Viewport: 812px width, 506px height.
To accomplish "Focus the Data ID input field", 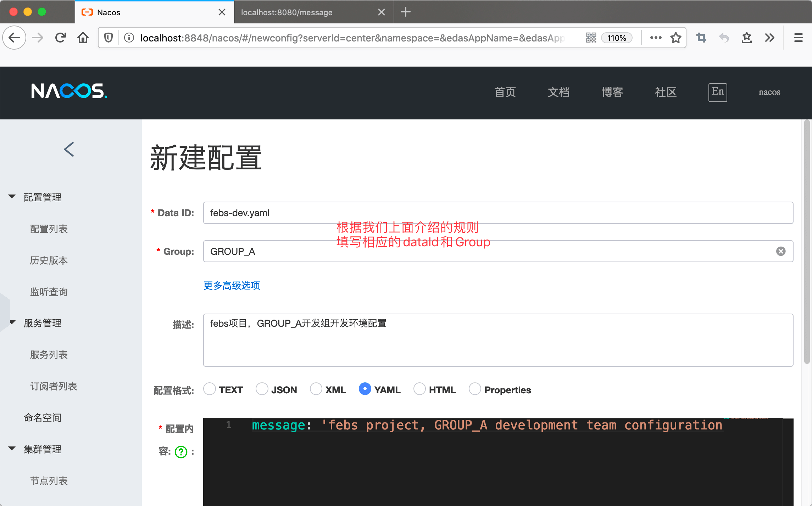I will click(x=498, y=213).
